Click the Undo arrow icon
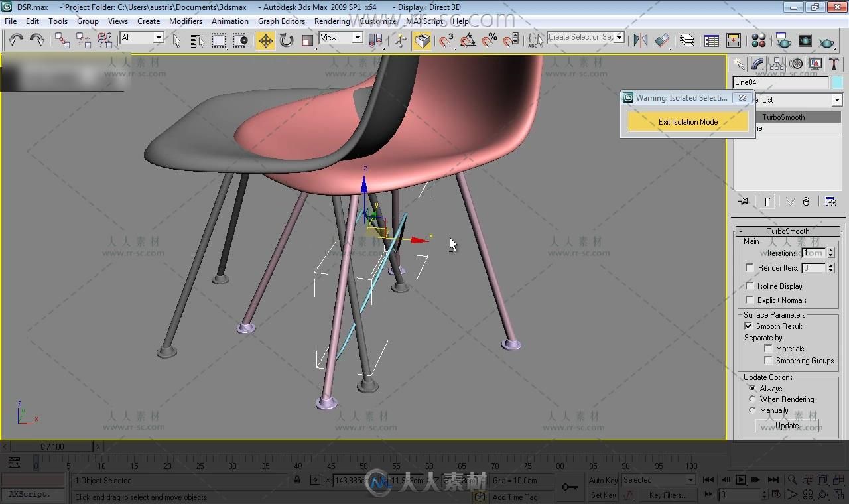 tap(16, 40)
